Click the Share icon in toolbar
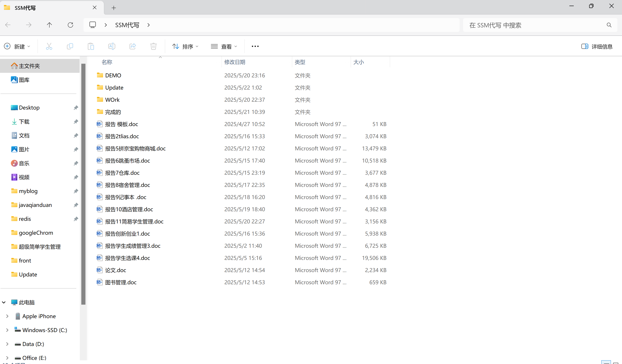This screenshot has height=364, width=622. (x=133, y=46)
